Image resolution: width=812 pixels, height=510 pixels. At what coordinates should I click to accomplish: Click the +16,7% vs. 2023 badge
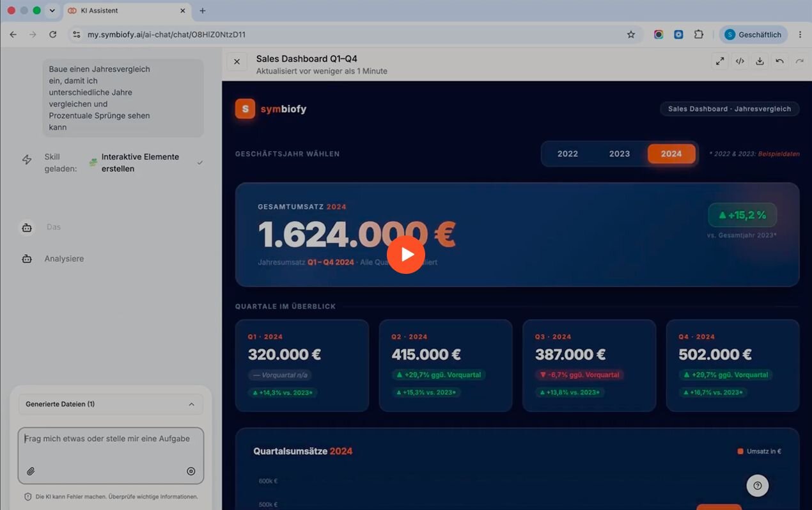[714, 392]
